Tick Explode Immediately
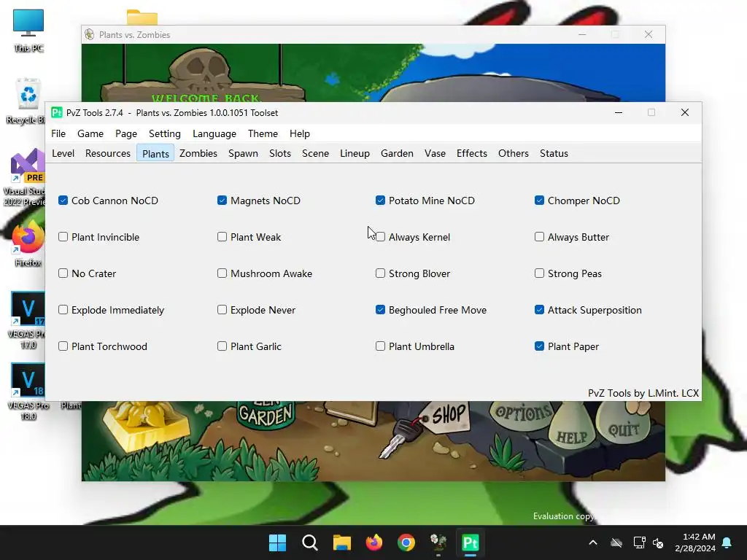The width and height of the screenshot is (747, 560). (63, 309)
